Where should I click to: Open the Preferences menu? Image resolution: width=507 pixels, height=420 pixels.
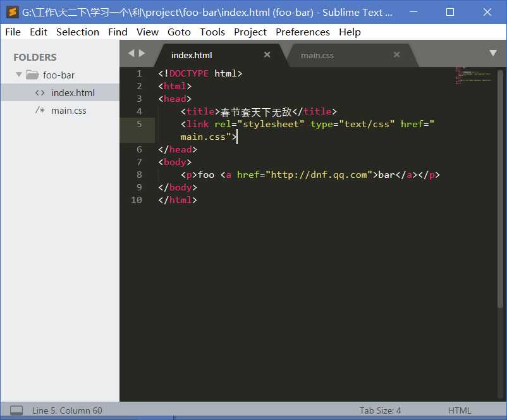(303, 32)
